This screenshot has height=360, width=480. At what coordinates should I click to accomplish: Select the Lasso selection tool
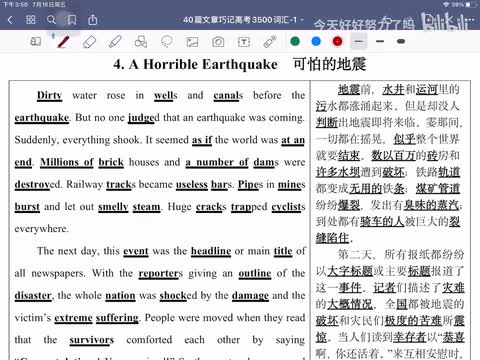point(167,42)
